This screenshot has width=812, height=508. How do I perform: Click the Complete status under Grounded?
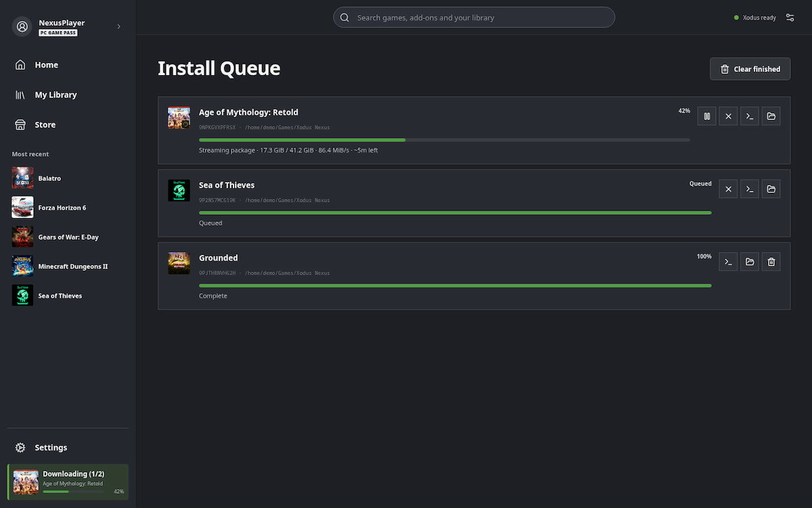click(x=213, y=296)
